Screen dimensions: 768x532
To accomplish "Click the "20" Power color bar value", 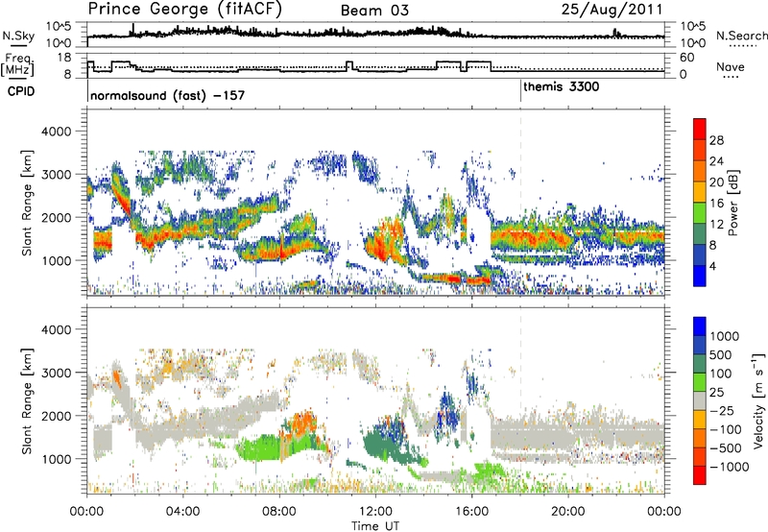I will [717, 182].
